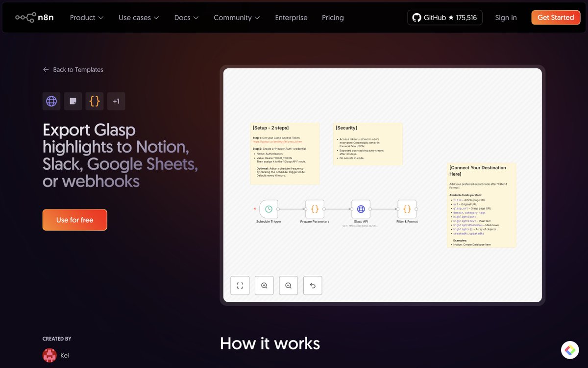Click the Get Started button
The image size is (588, 368).
pos(556,18)
